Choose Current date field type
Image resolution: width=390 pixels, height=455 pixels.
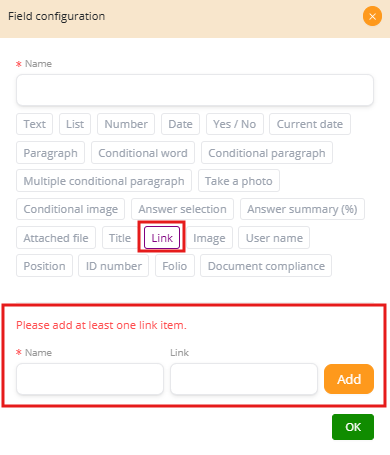point(310,124)
